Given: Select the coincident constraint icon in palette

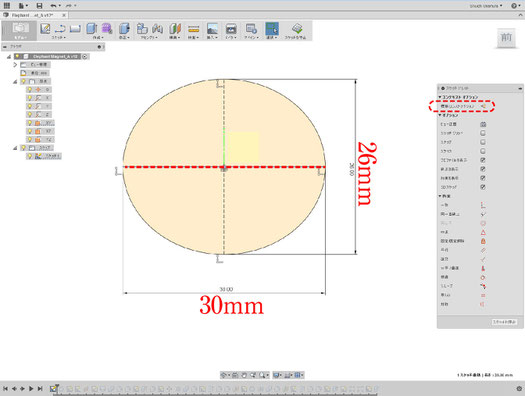Looking at the screenshot, I should [x=483, y=205].
